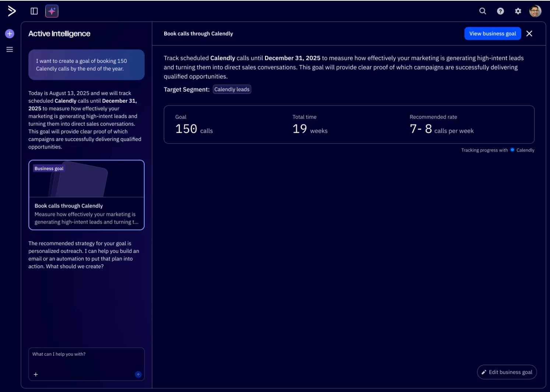Toggle the sidebar collapse panel icon
The width and height of the screenshot is (550, 392).
(x=34, y=11)
